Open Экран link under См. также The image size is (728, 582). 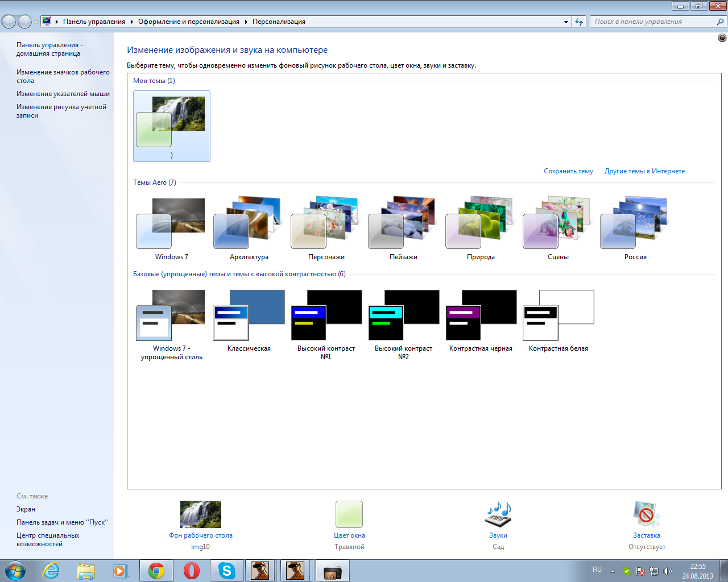click(x=26, y=509)
